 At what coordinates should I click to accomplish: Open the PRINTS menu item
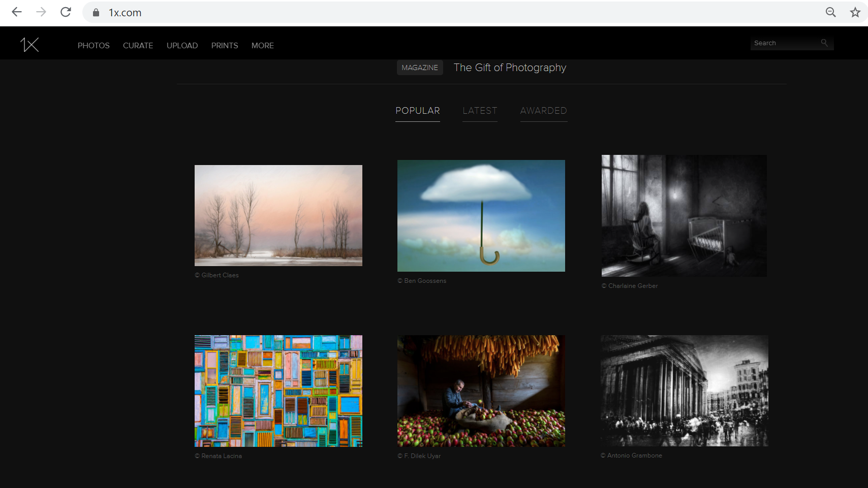coord(225,46)
